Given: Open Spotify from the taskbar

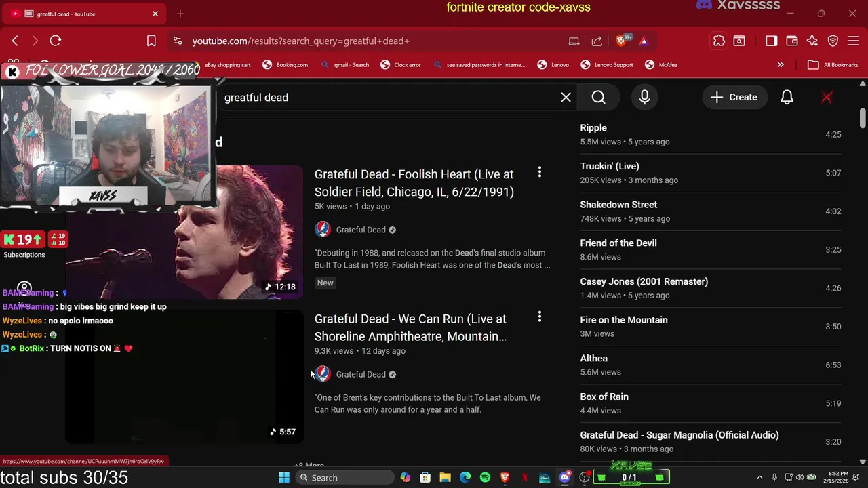Looking at the screenshot, I should pyautogui.click(x=485, y=477).
